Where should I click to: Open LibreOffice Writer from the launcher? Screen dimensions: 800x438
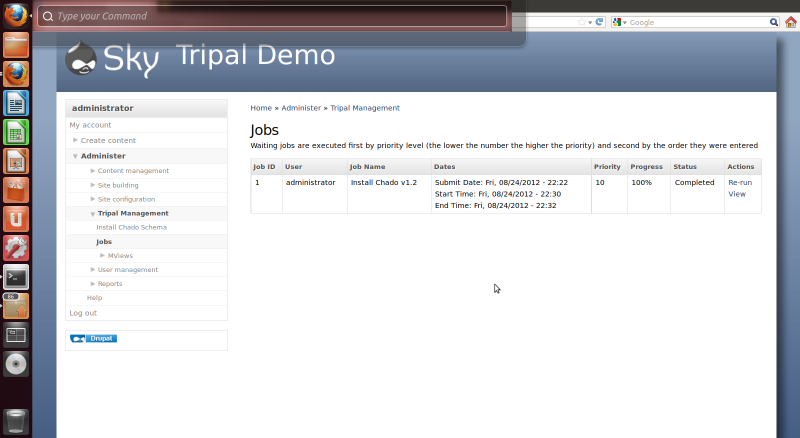click(x=16, y=103)
